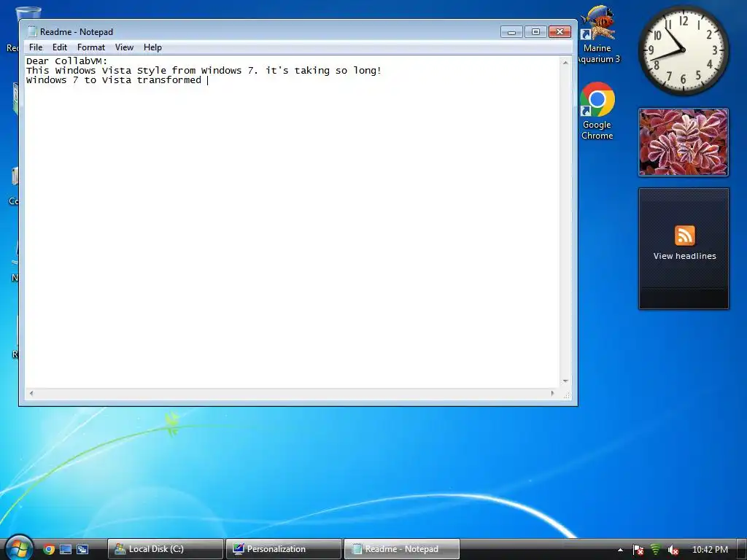Click the red flowers slideshow gadget picture
This screenshot has width=747, height=560.
click(683, 142)
